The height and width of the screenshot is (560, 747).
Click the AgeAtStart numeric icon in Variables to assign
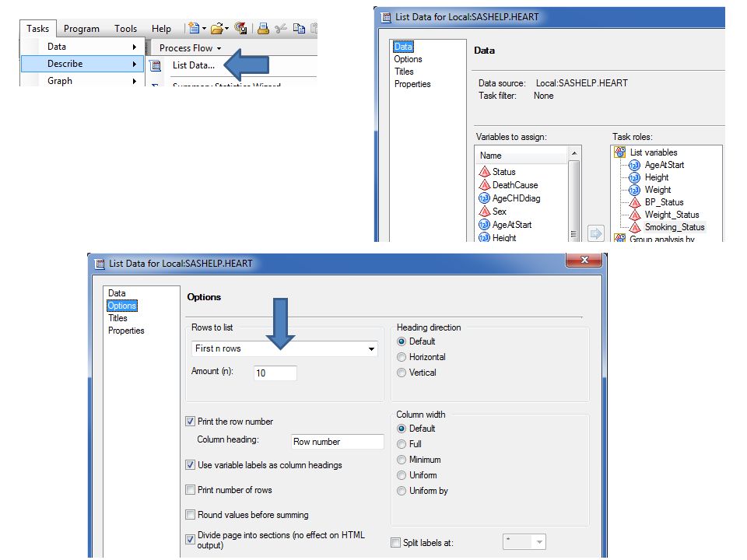485,224
